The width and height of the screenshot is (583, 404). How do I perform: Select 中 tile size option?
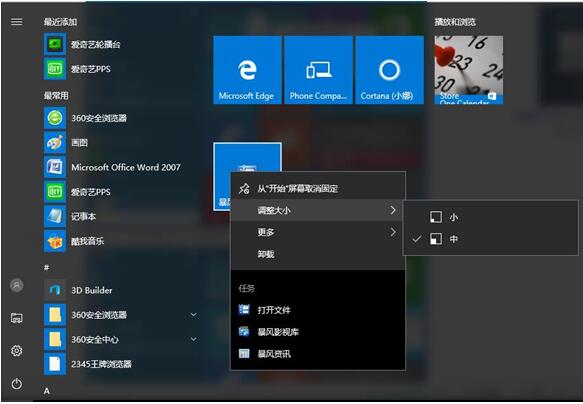click(491, 239)
